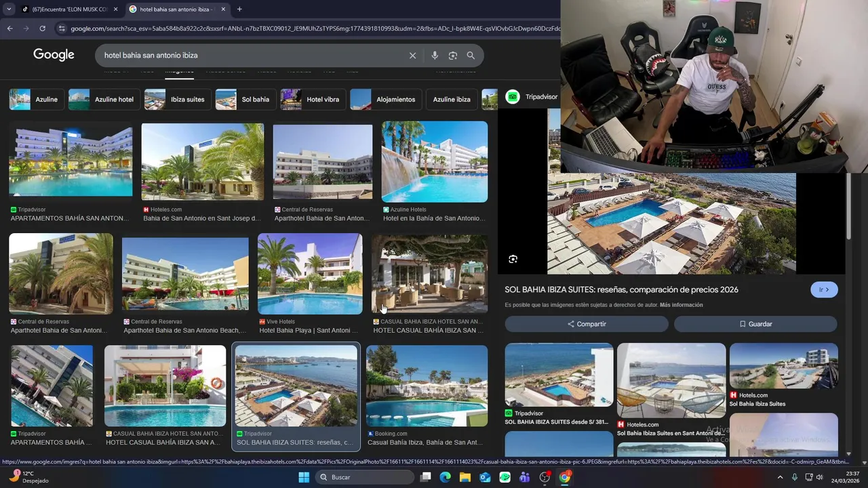Click the Ir button in preview panel
This screenshot has width=868, height=488.
coord(824,289)
